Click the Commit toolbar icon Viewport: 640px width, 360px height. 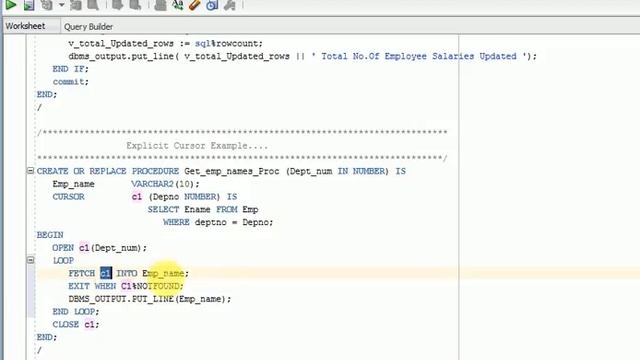pos(118,4)
